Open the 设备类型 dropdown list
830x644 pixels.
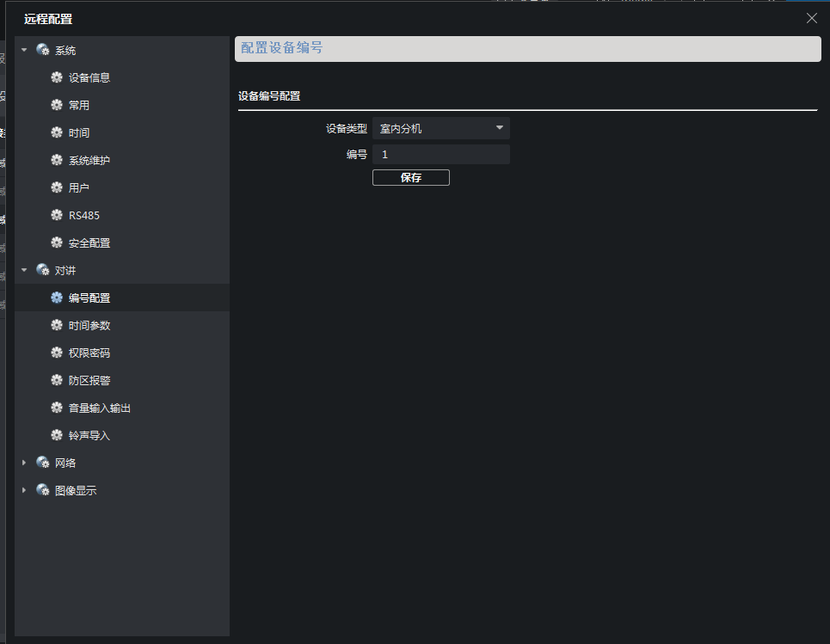440,129
